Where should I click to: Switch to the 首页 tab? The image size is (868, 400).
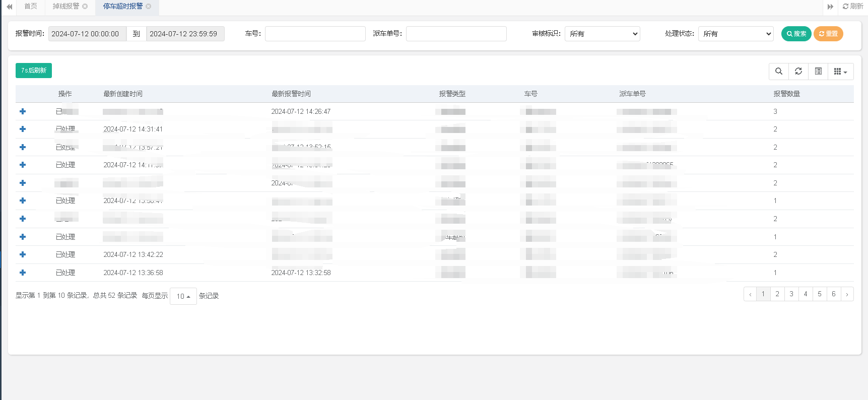(x=31, y=7)
